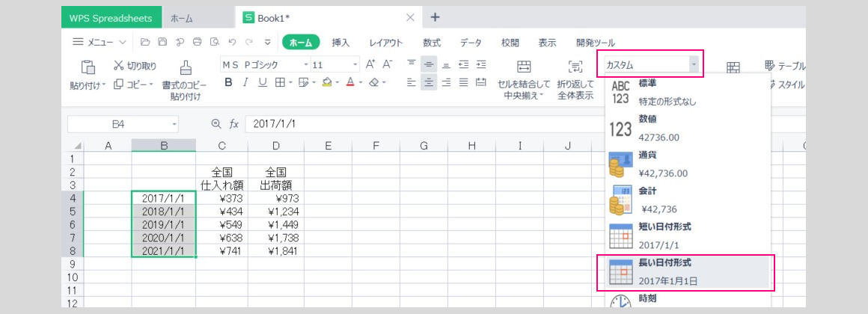Expand fill color dropdown arrow

337,83
